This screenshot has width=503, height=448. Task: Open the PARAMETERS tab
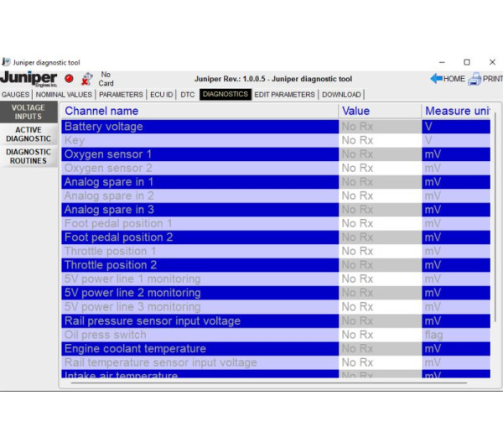tap(121, 95)
